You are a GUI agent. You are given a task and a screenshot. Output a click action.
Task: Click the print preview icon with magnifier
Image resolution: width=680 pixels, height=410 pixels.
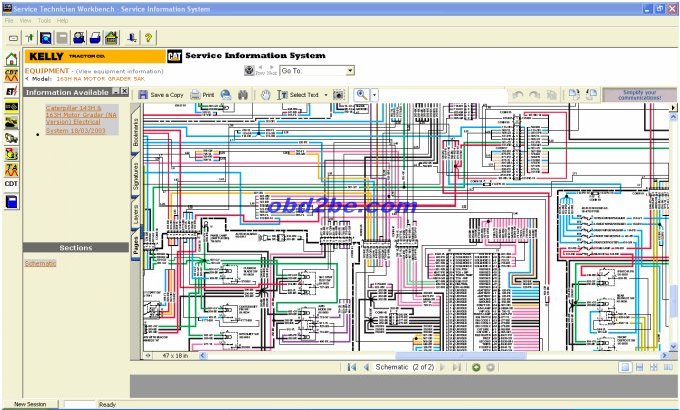78,38
